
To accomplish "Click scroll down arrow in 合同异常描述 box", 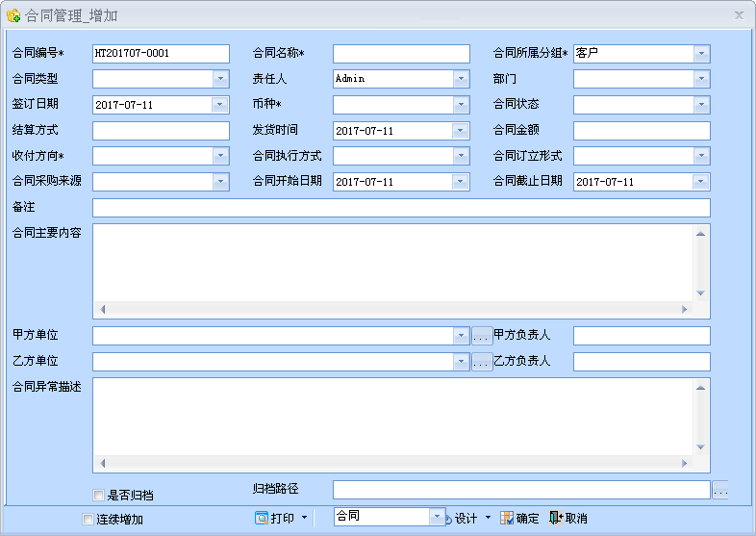I will tap(701, 447).
